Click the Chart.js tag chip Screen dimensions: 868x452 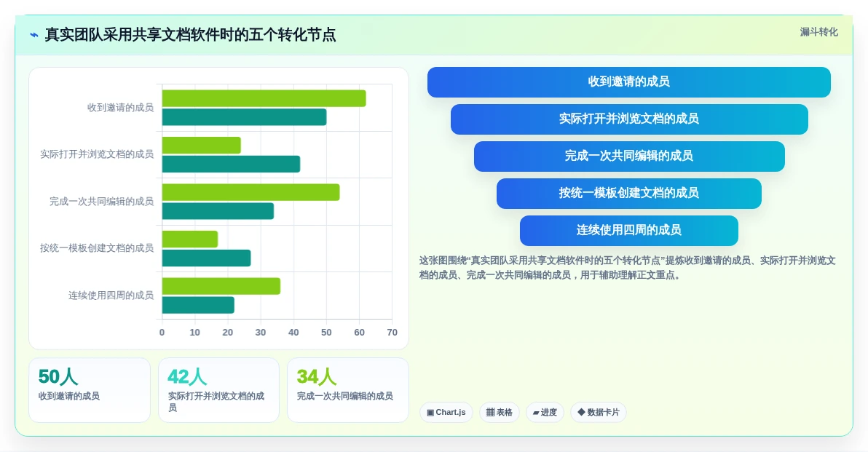(446, 412)
